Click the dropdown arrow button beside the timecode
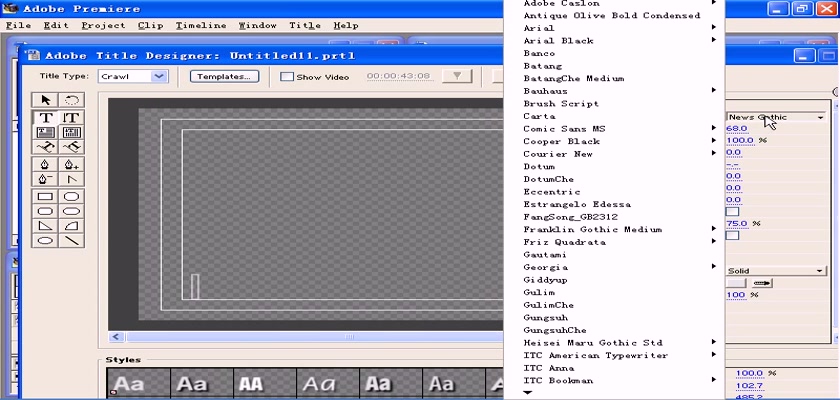This screenshot has height=400, width=840. (457, 76)
